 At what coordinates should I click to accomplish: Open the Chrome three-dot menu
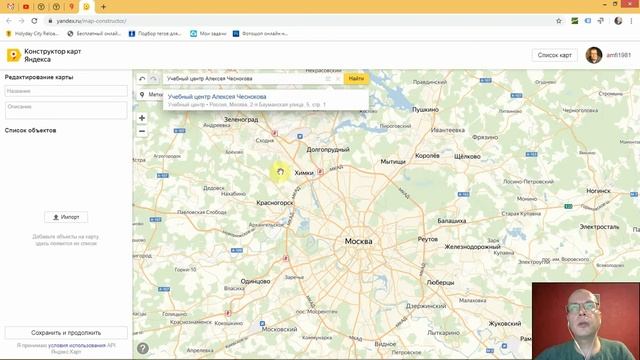pyautogui.click(x=631, y=21)
